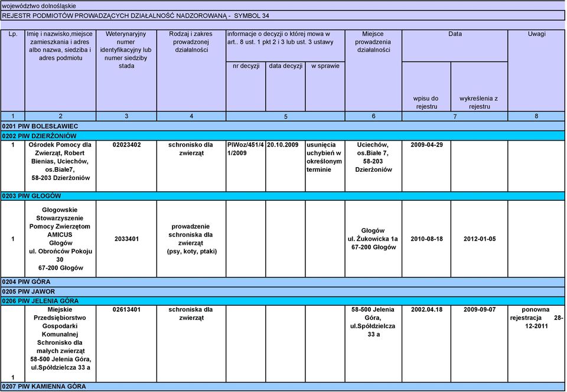
Task: Select 'schronisko dla zwierząt' in Dzierżoniów row
Action: pos(191,166)
